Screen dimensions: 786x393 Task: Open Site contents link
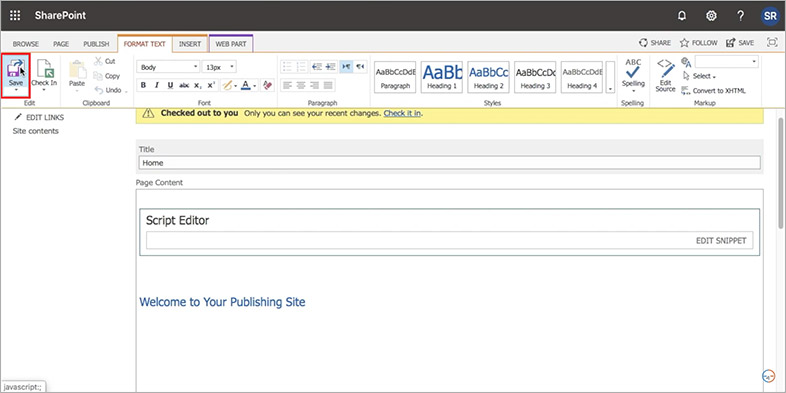pyautogui.click(x=36, y=131)
